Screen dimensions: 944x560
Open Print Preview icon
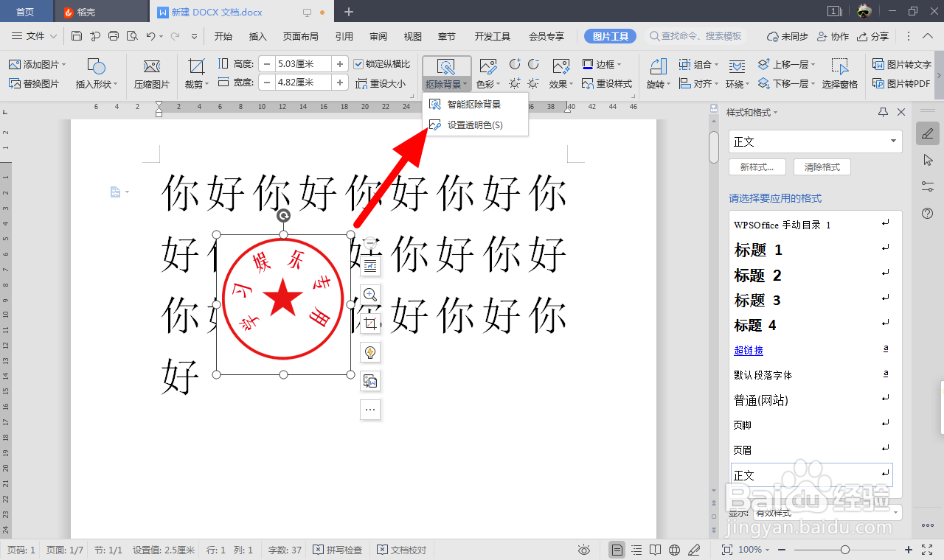click(132, 35)
